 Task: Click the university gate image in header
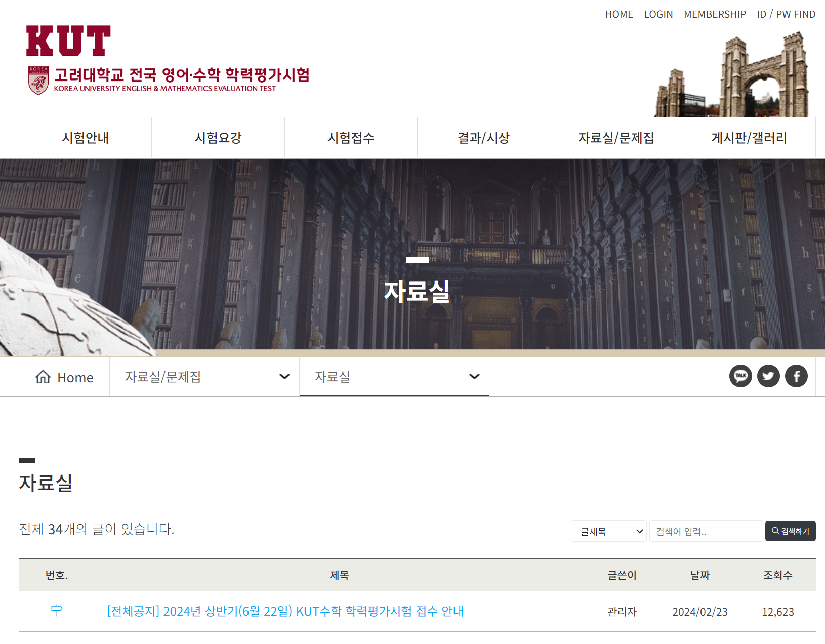coord(732,74)
